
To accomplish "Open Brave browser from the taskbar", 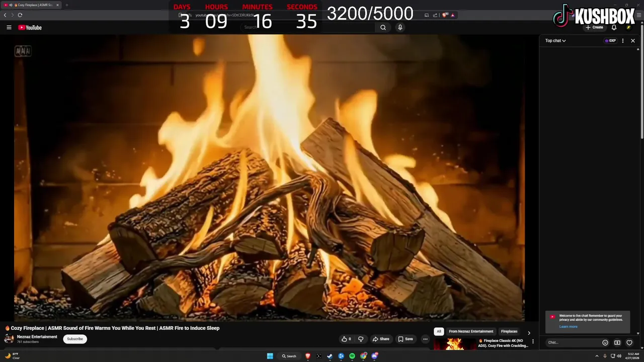I will coord(308,356).
